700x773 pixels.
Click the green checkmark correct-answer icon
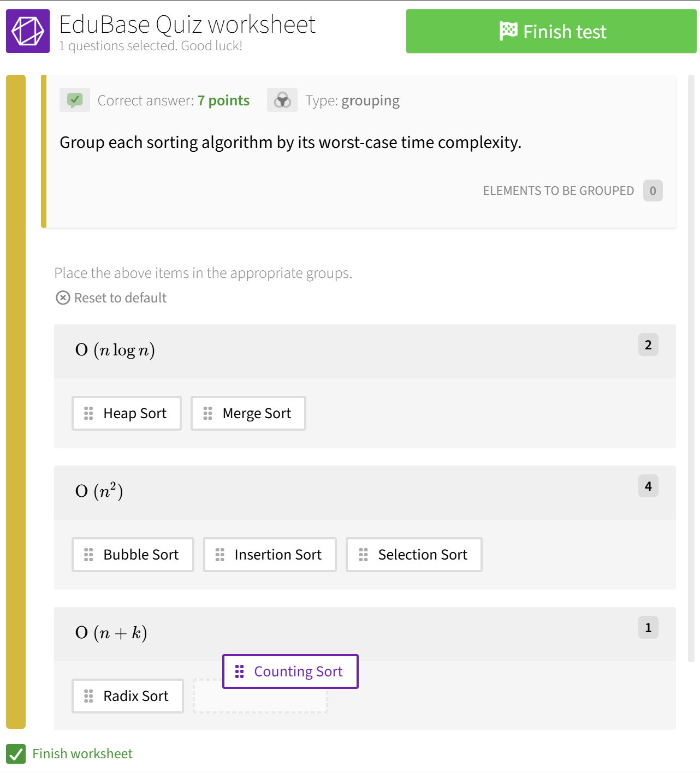(75, 100)
